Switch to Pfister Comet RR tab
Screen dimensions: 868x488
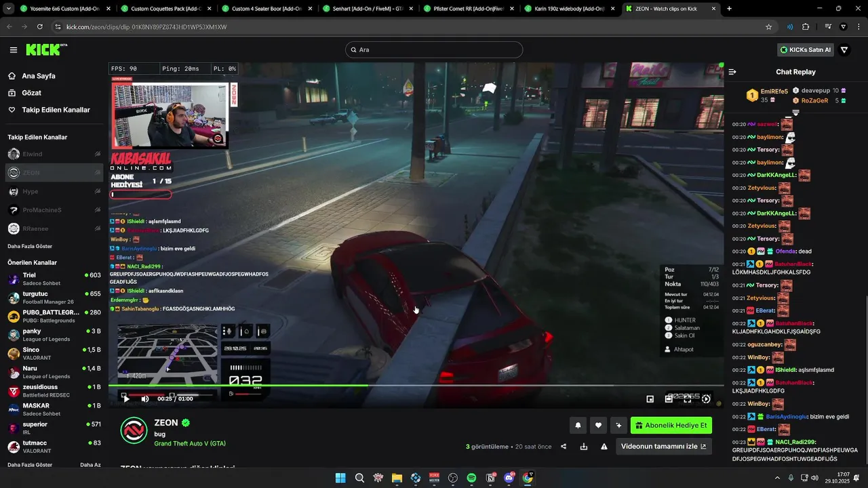pyautogui.click(x=468, y=9)
